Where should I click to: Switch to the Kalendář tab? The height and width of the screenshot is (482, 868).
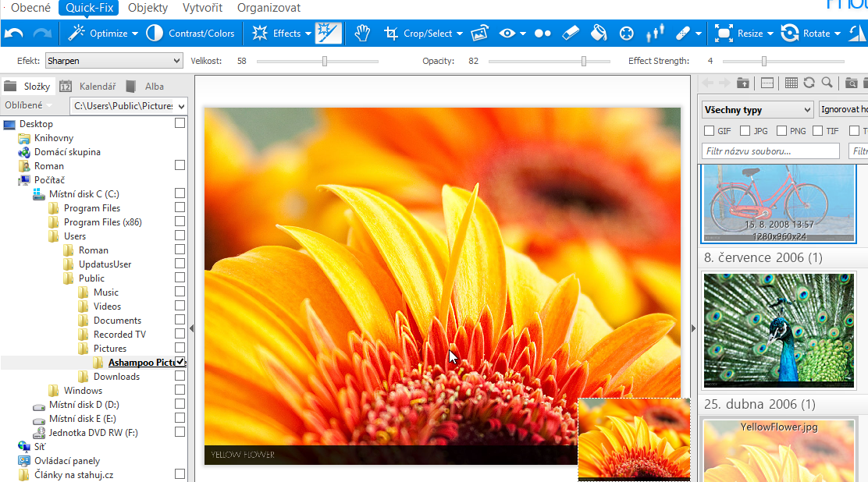tap(88, 87)
